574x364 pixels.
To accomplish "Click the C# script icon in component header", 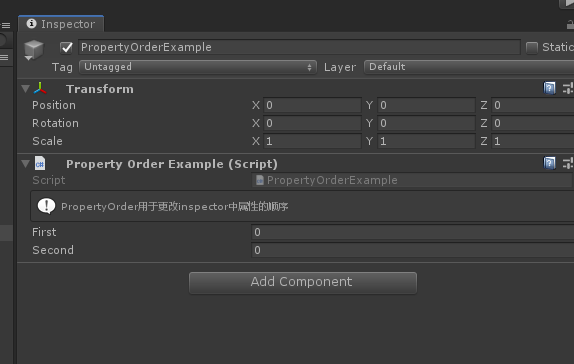I will 40,163.
